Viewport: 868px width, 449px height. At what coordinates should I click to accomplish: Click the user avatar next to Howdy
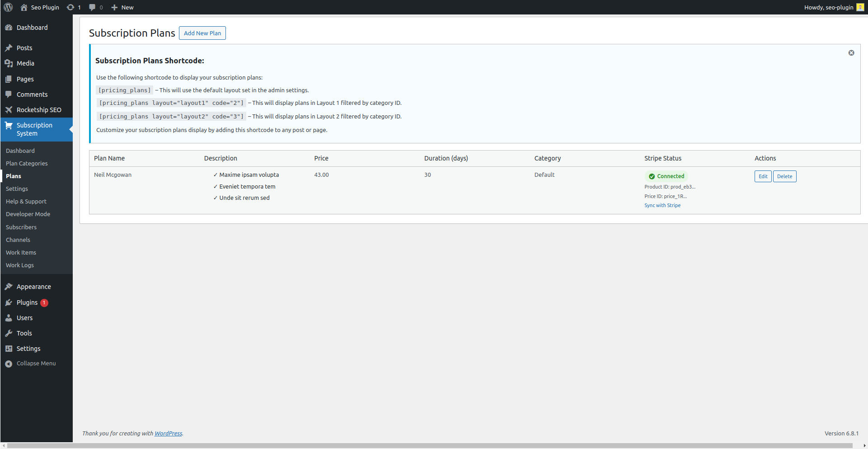[860, 7]
